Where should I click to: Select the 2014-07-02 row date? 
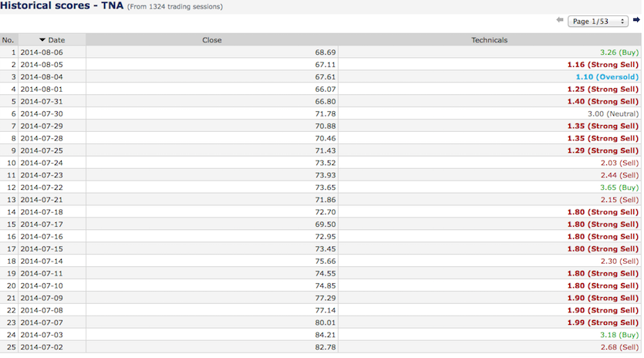point(42,347)
